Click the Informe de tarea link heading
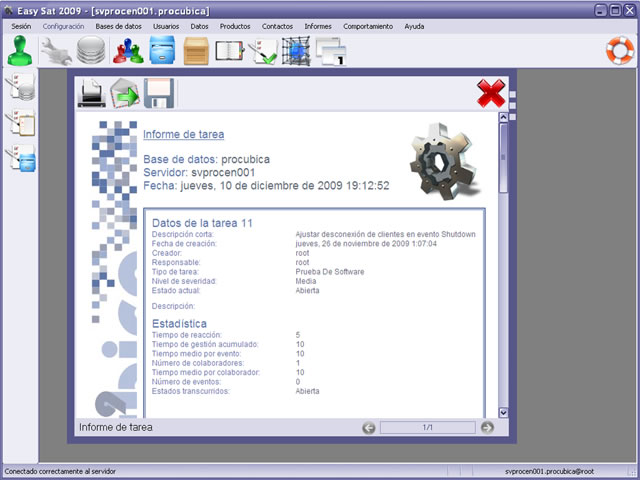Viewport: 640px width, 480px height. [183, 134]
